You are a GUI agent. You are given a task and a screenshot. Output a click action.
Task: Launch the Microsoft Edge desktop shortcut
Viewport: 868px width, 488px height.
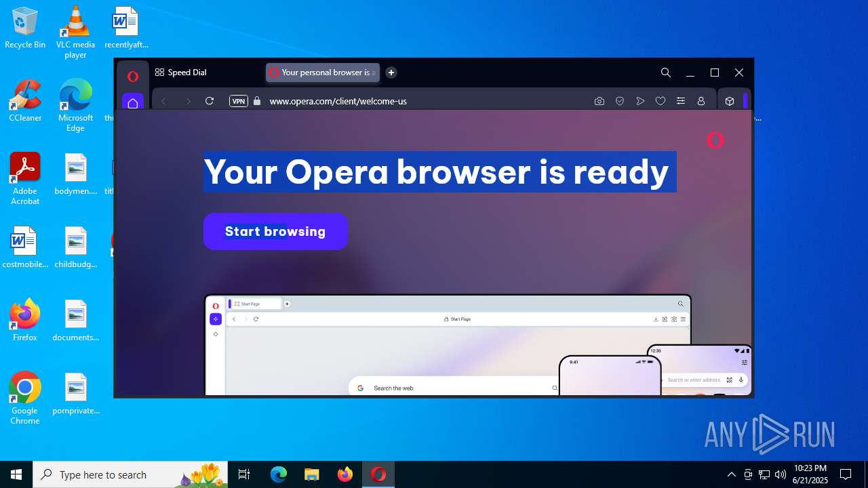click(75, 105)
